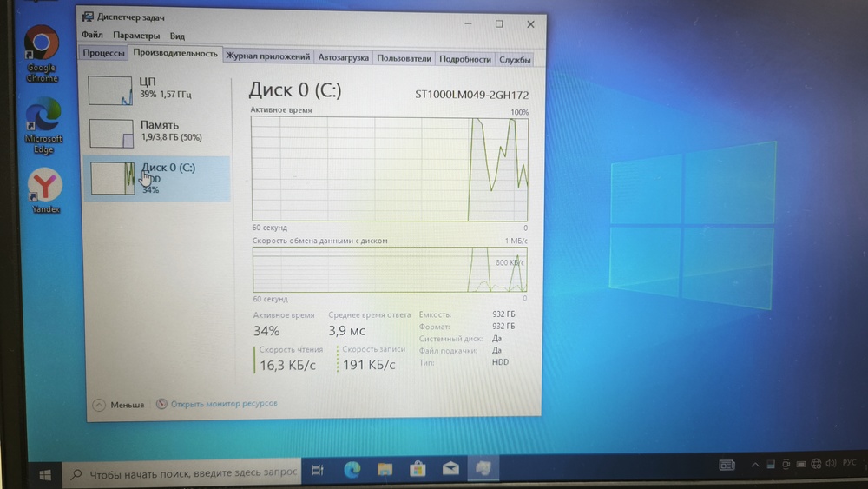Click the Среднее время ответа label
868x489 pixels.
point(369,314)
